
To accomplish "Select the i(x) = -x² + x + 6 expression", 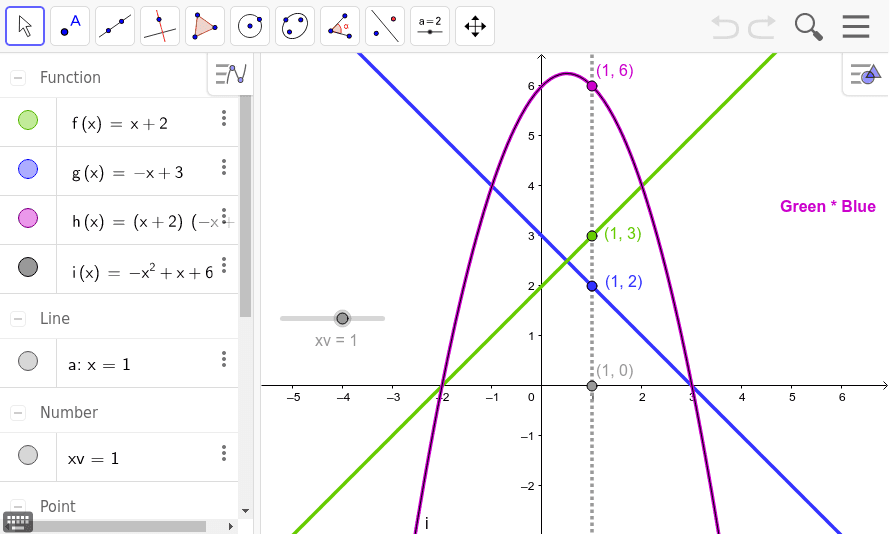I will pyautogui.click(x=142, y=273).
